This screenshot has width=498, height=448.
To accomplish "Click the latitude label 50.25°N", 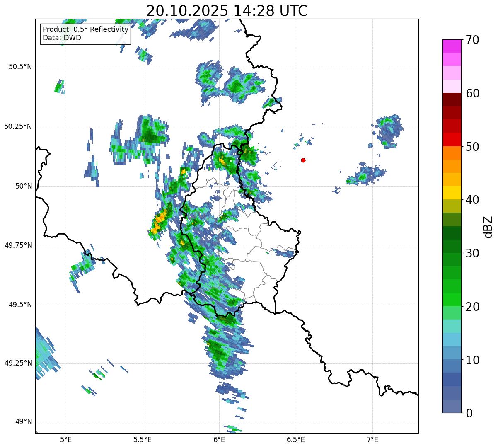I will pos(18,126).
